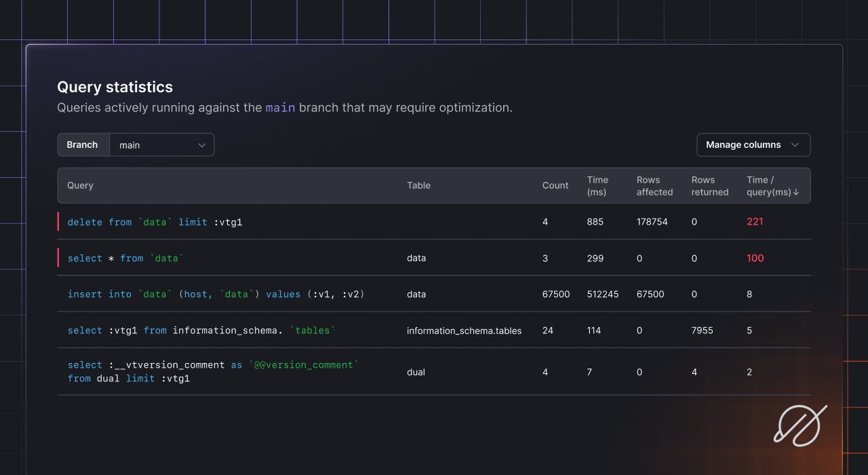Click the red 100 time per query value
The width and height of the screenshot is (868, 475).
(x=755, y=258)
